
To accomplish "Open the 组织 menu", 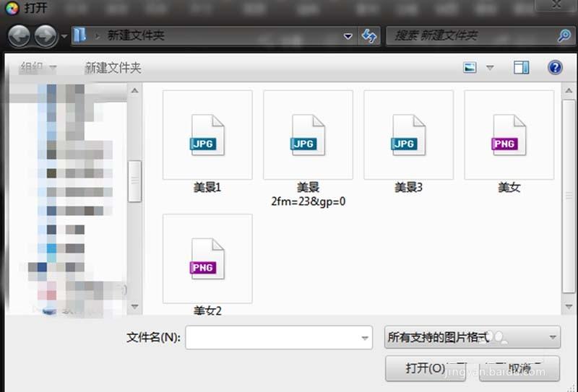I will tap(38, 67).
